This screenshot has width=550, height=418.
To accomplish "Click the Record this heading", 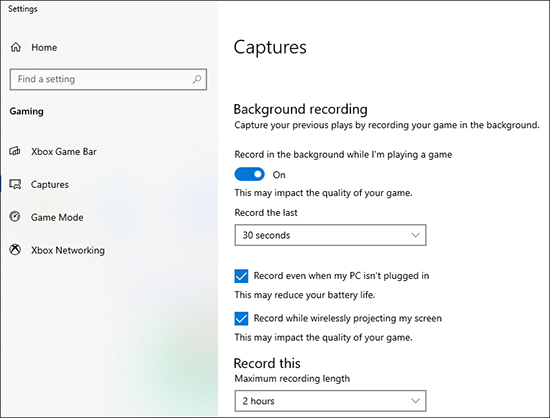I will pos(267,363).
